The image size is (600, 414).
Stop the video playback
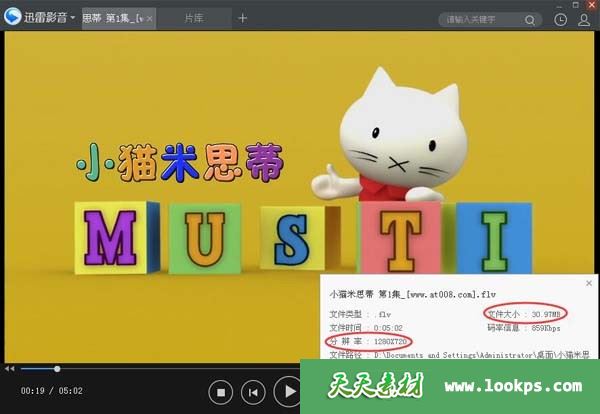coord(221,391)
